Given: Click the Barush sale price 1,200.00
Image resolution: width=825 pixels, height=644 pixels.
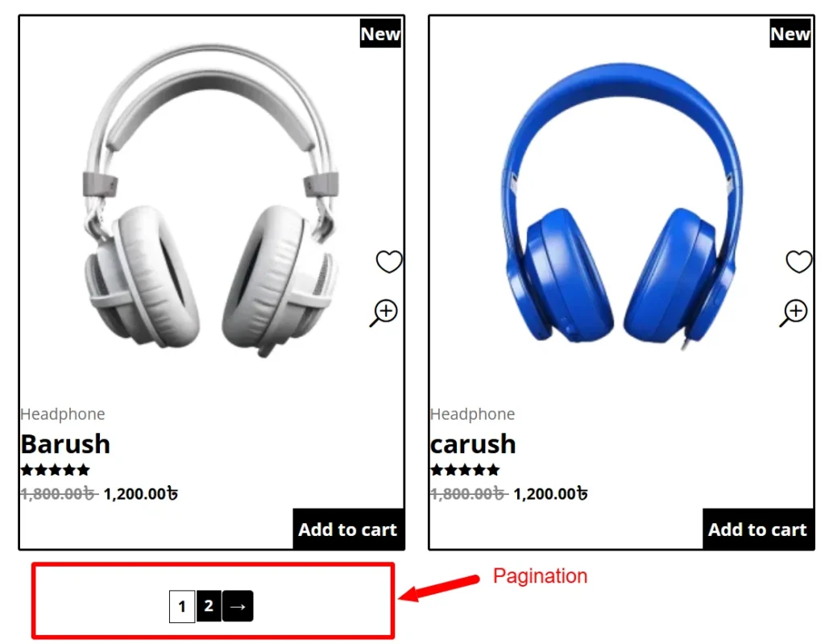Looking at the screenshot, I should pyautogui.click(x=140, y=494).
